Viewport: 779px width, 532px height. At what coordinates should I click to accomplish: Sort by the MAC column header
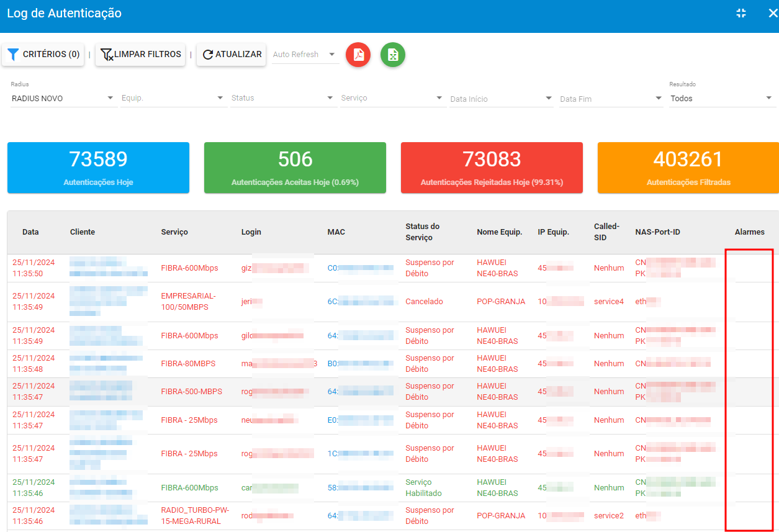click(336, 232)
